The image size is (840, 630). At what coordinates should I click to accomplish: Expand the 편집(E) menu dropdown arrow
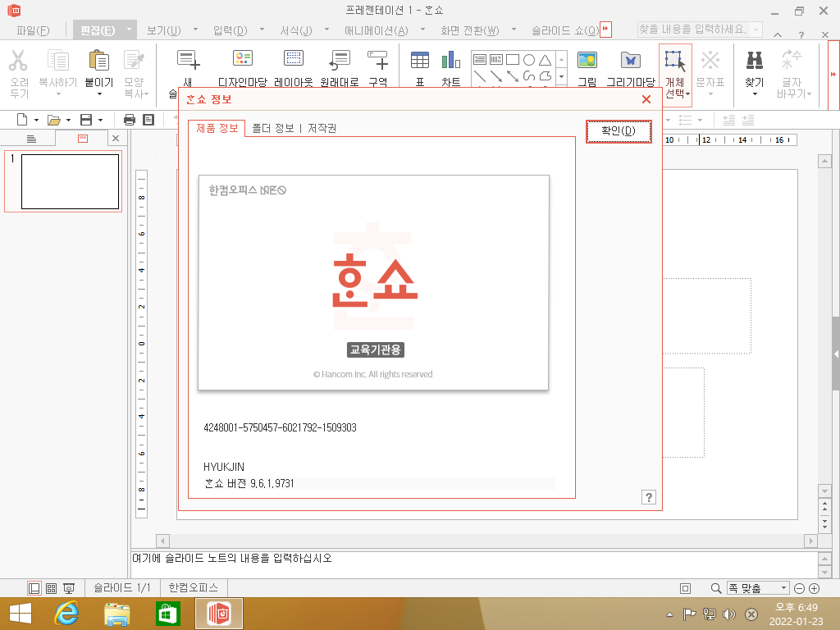point(129,29)
